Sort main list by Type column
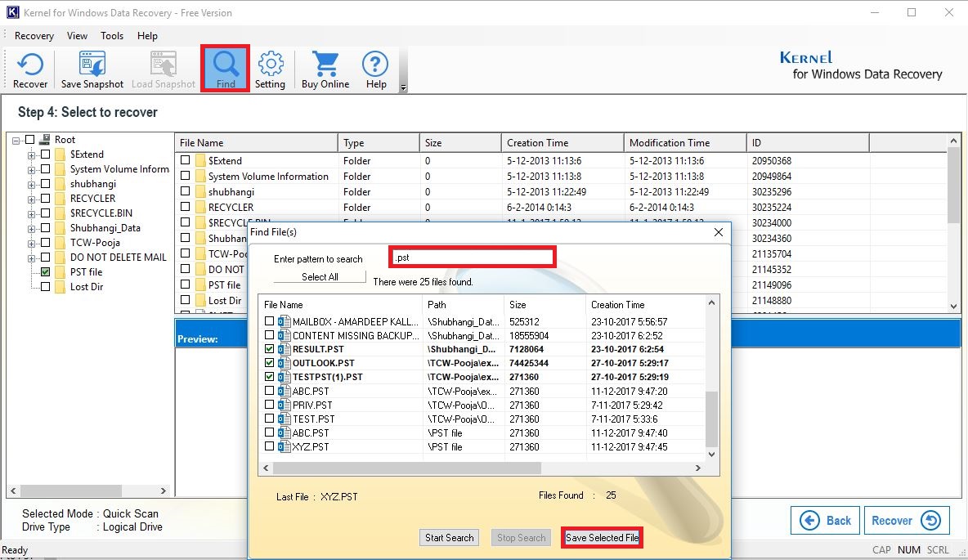 click(379, 142)
